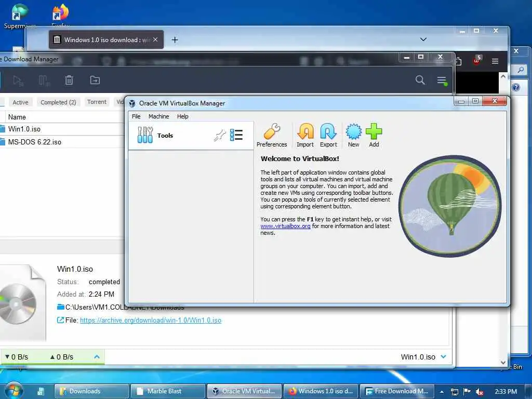Open the Machine menu in VirtualBox

click(158, 116)
